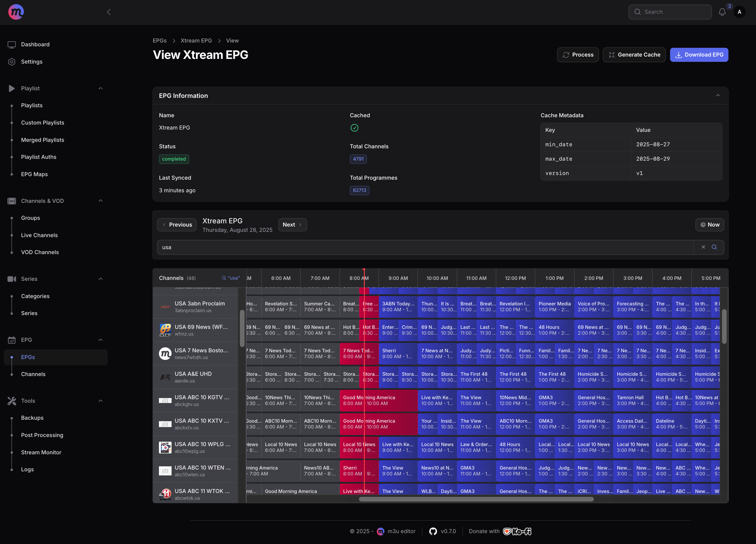Click the search magnifier icon in EPG filter
756x544 pixels.
pyautogui.click(x=714, y=247)
